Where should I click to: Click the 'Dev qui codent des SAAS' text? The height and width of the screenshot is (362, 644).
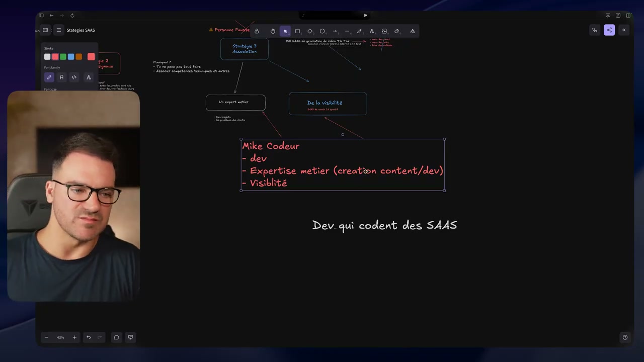coord(384,225)
